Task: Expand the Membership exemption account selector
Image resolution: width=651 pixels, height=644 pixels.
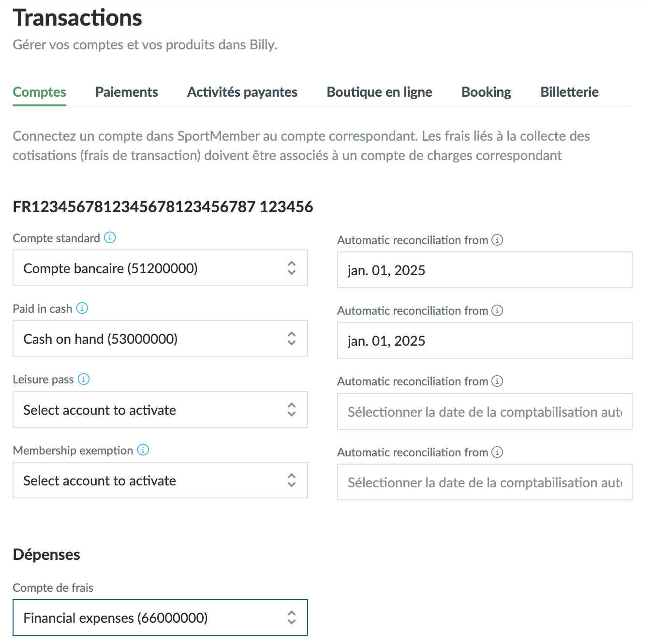Action: (x=160, y=481)
